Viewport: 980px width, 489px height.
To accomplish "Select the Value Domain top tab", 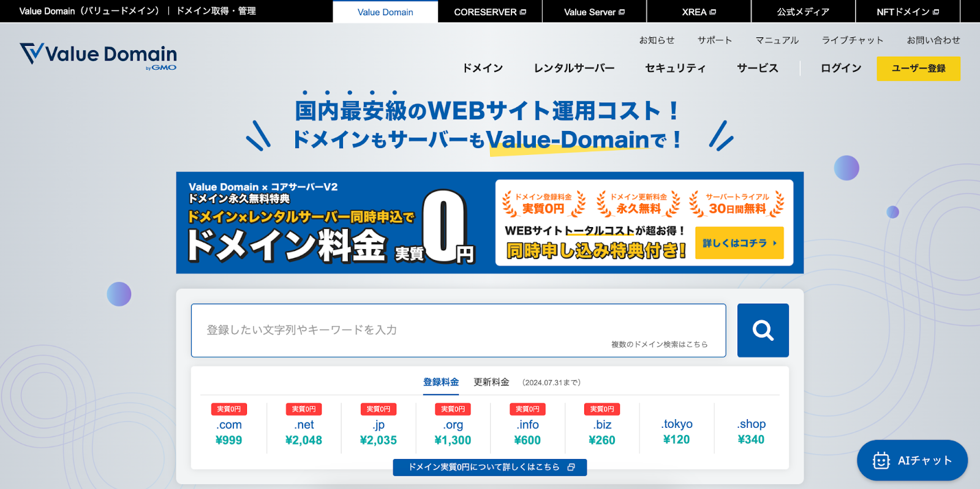I will (385, 12).
